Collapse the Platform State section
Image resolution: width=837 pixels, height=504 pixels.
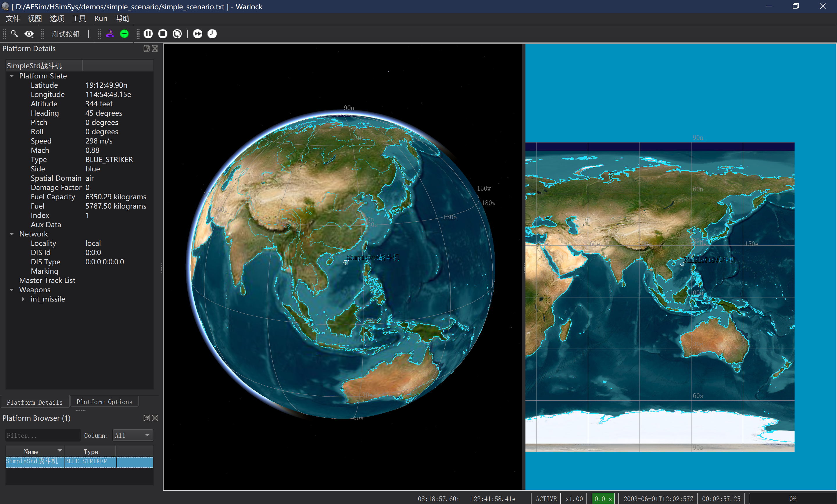tap(12, 76)
